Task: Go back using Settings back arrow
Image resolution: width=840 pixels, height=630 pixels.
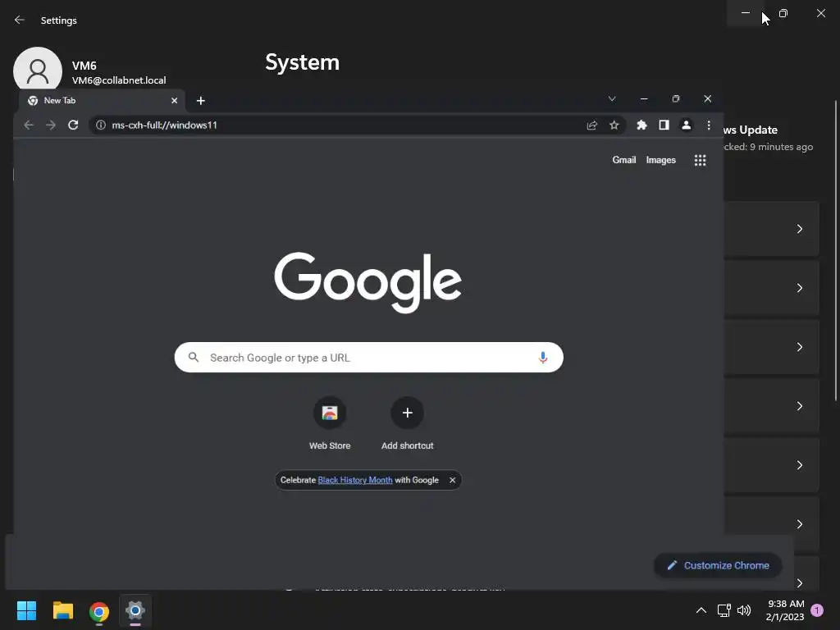Action: (20, 20)
